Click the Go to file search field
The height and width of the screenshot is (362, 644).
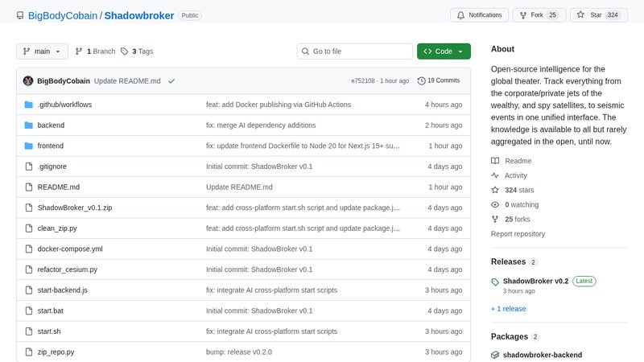pos(355,51)
